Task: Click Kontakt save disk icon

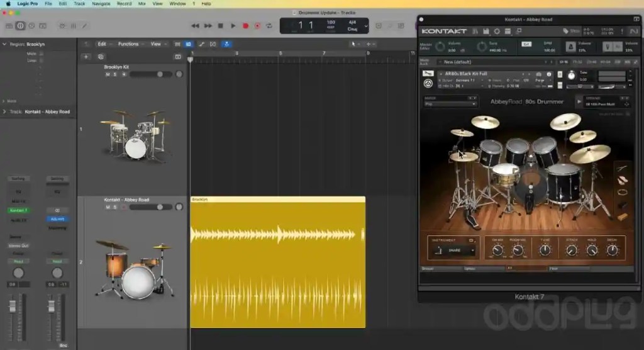Action: (x=486, y=31)
